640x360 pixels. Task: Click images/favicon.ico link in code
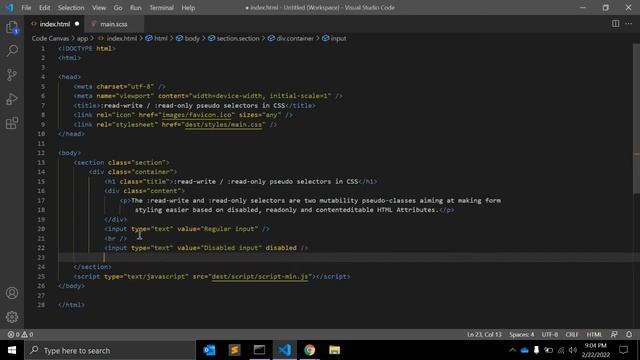(x=196, y=115)
